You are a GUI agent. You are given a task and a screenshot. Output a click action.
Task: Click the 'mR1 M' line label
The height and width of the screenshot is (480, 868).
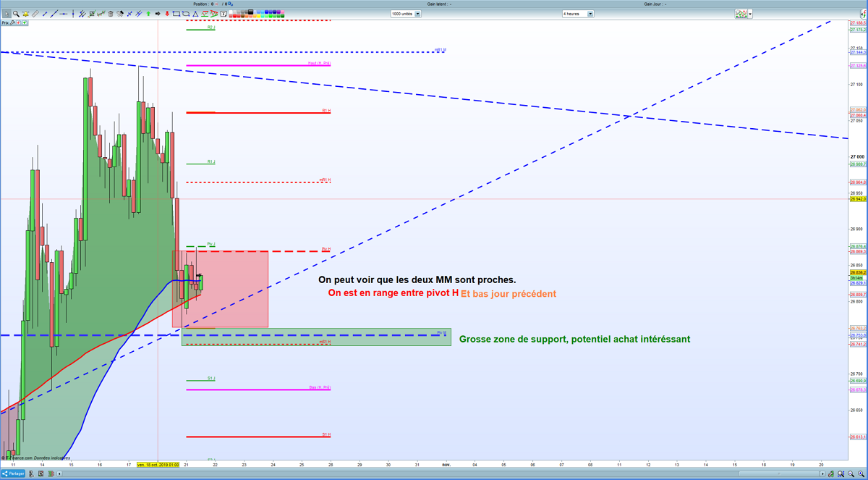coord(441,50)
